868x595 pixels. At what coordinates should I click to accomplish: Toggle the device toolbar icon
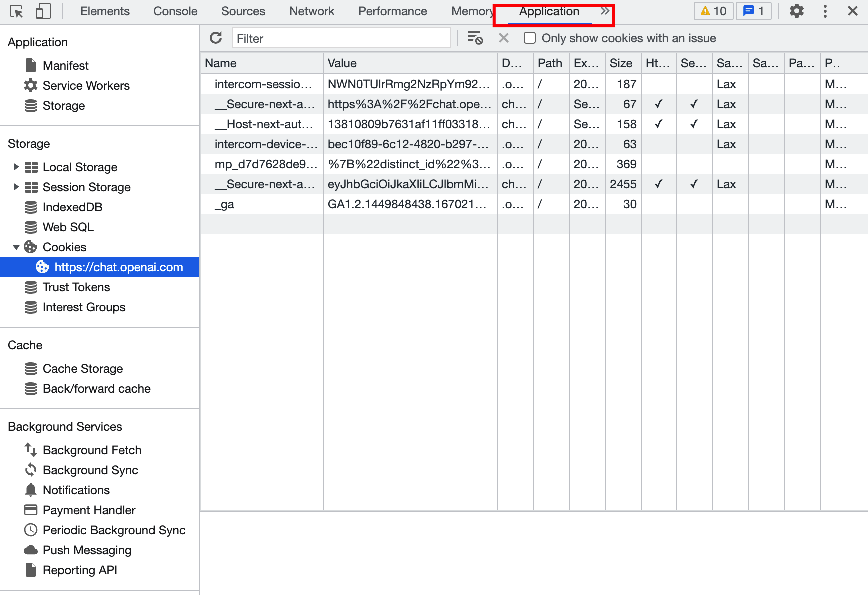click(43, 11)
